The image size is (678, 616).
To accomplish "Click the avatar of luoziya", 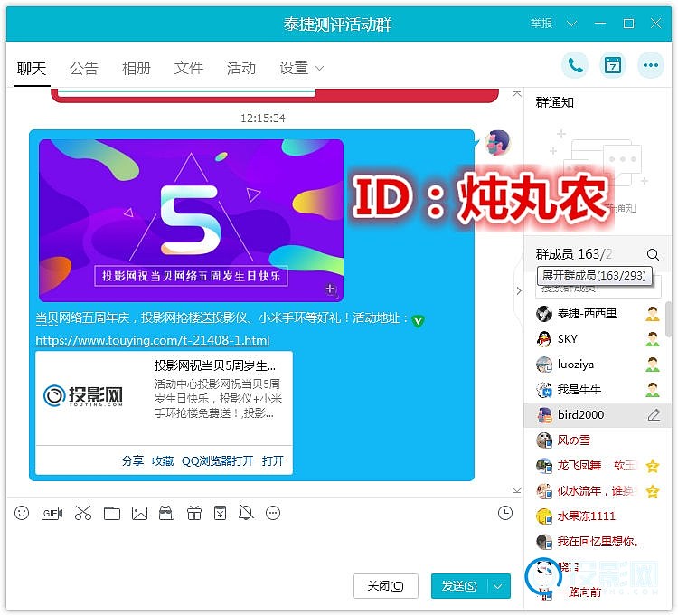I will [544, 365].
